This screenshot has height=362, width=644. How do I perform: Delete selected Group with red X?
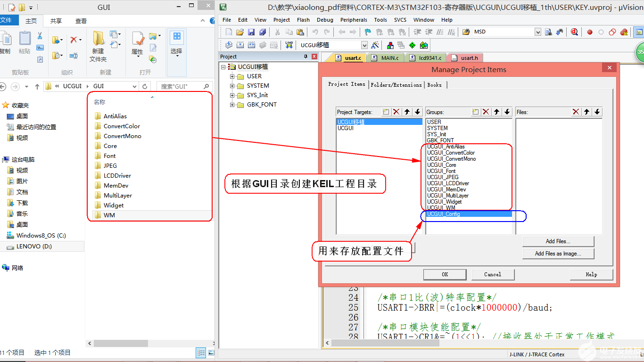486,112
